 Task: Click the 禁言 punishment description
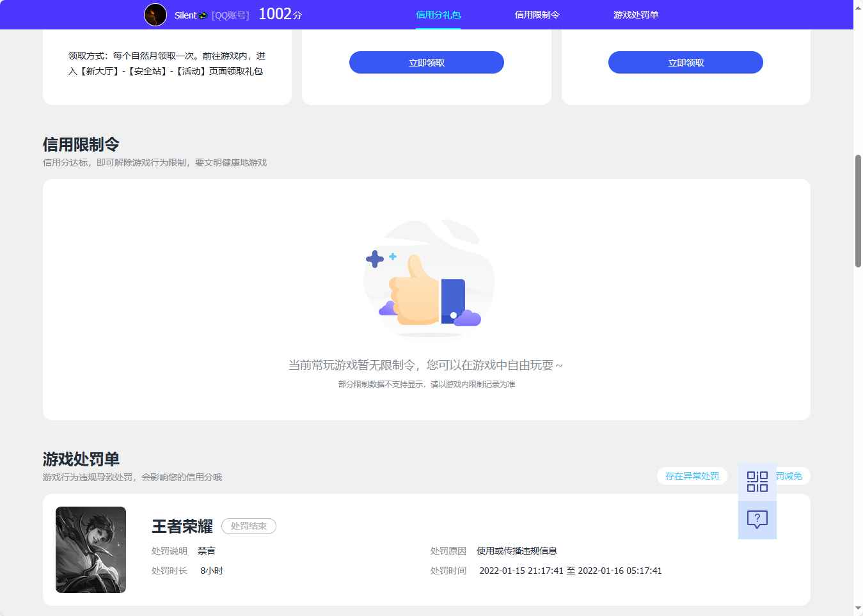207,551
